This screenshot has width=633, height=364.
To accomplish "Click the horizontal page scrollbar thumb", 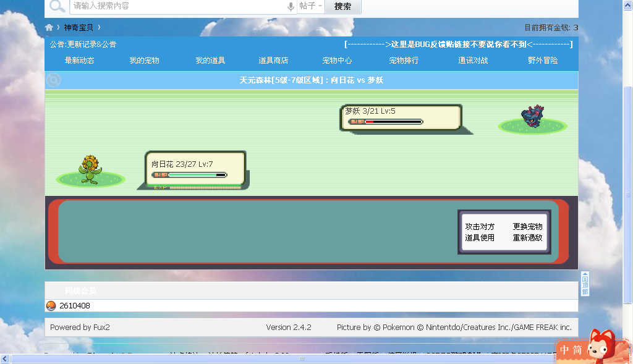I will [302, 359].
